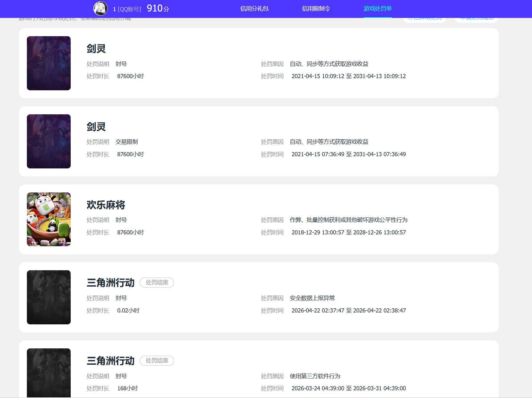Screen dimensions: 532x398
Task: Click the 168小时 duration value
Action: tap(127, 388)
